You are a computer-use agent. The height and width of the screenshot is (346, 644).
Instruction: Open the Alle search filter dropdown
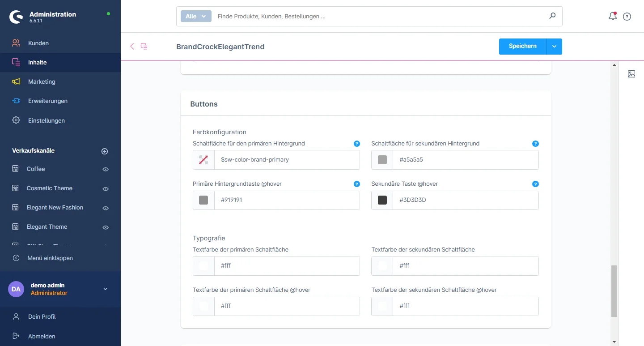pos(196,16)
